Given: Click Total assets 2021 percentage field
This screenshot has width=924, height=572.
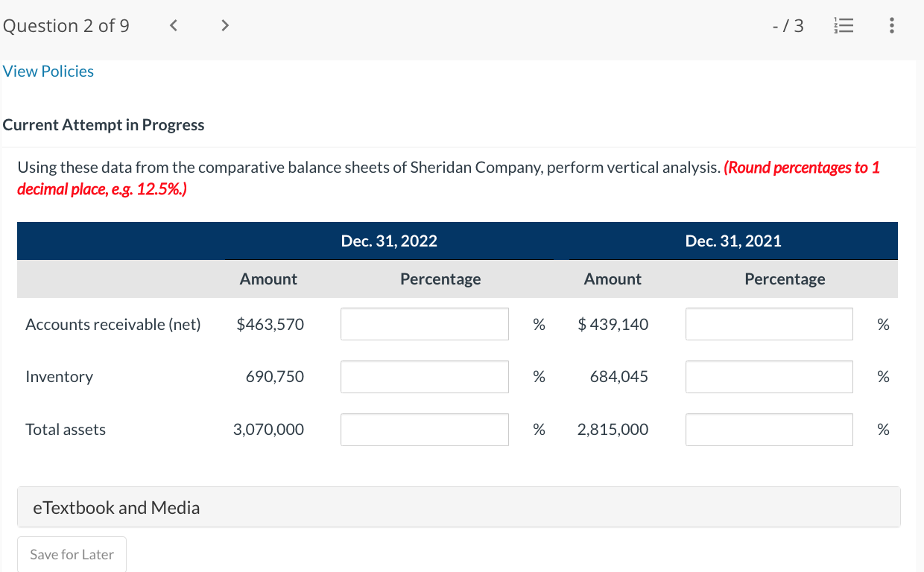Looking at the screenshot, I should pos(769,430).
